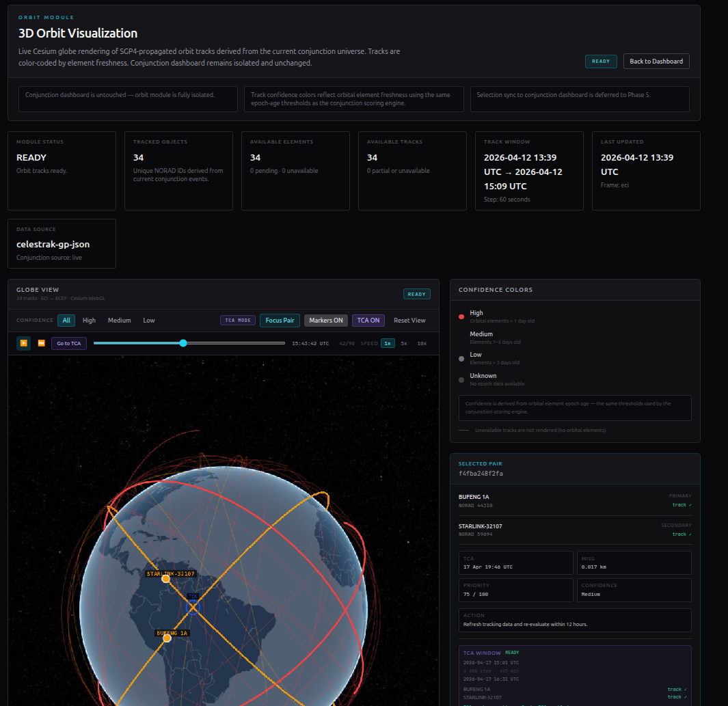Screen dimensions: 728x706
Task: Click the priority 75 / 100 value
Action: (x=476, y=594)
